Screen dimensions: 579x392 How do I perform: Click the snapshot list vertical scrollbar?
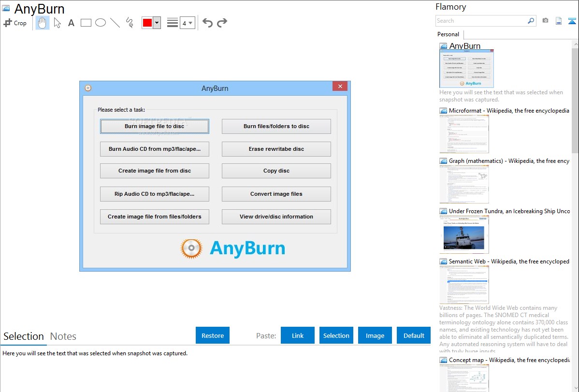click(x=575, y=100)
